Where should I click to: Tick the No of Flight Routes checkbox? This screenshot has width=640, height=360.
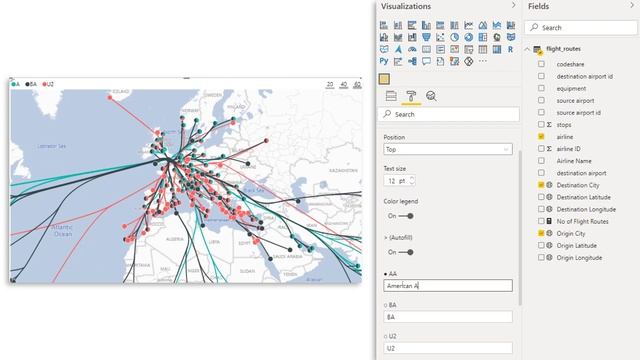tap(541, 221)
